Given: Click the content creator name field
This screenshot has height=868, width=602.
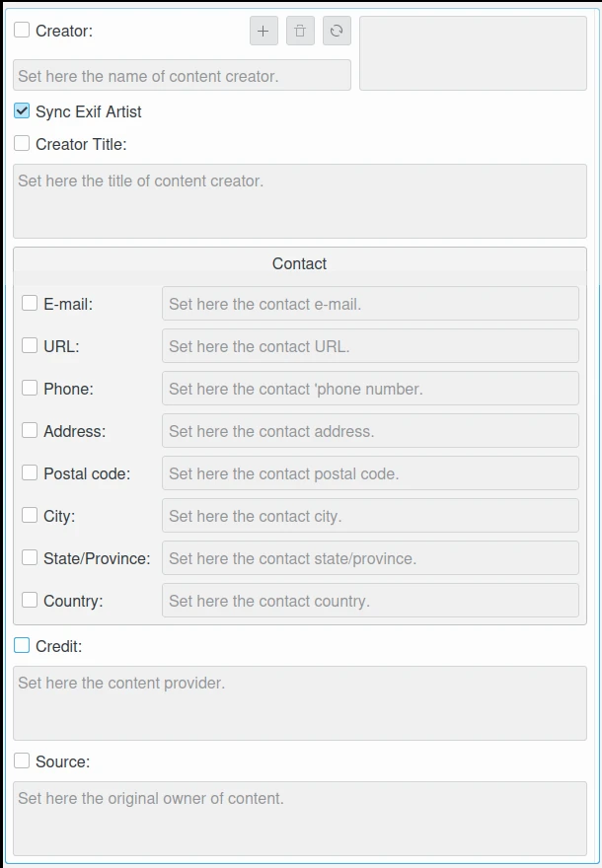Looking at the screenshot, I should click(x=182, y=76).
